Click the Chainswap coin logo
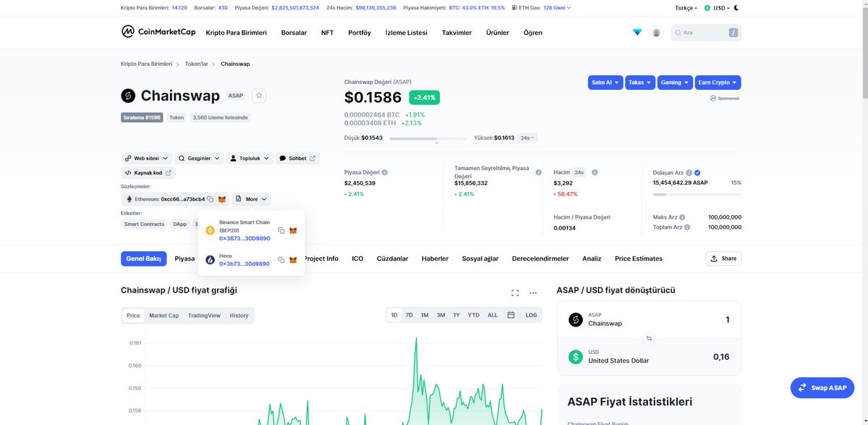868x425 pixels. coord(128,96)
